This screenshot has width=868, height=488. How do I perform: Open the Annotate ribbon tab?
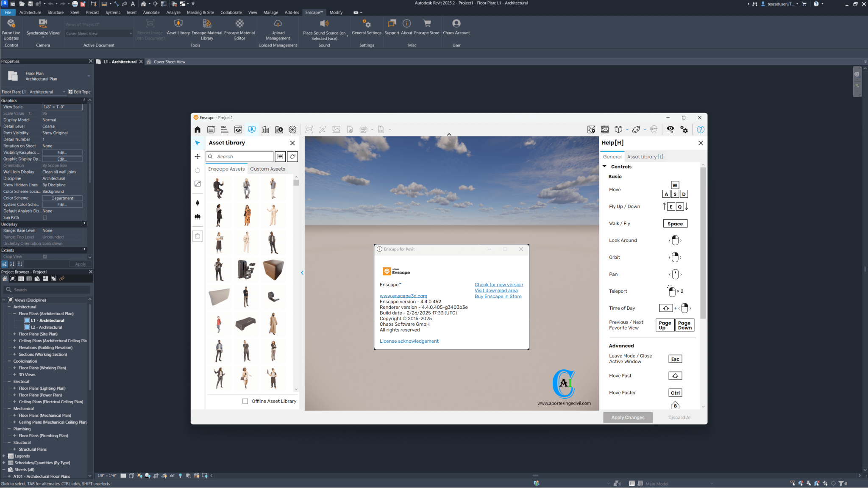[x=151, y=12]
